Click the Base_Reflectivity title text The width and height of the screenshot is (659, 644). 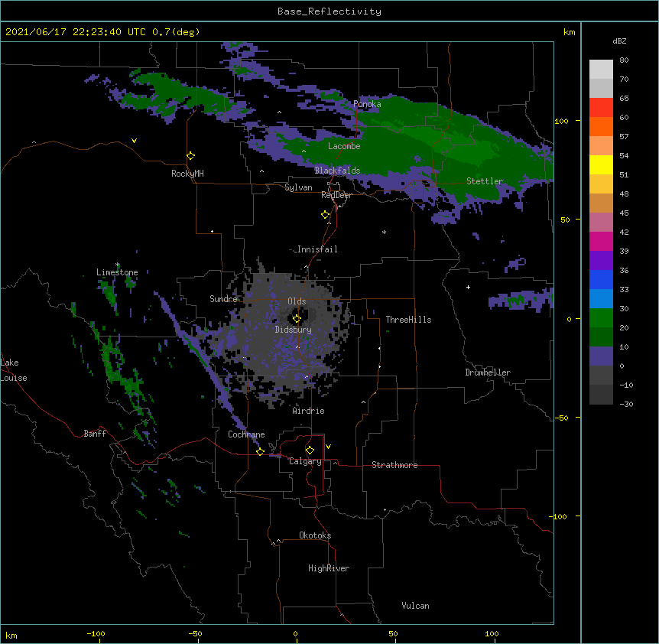click(329, 11)
